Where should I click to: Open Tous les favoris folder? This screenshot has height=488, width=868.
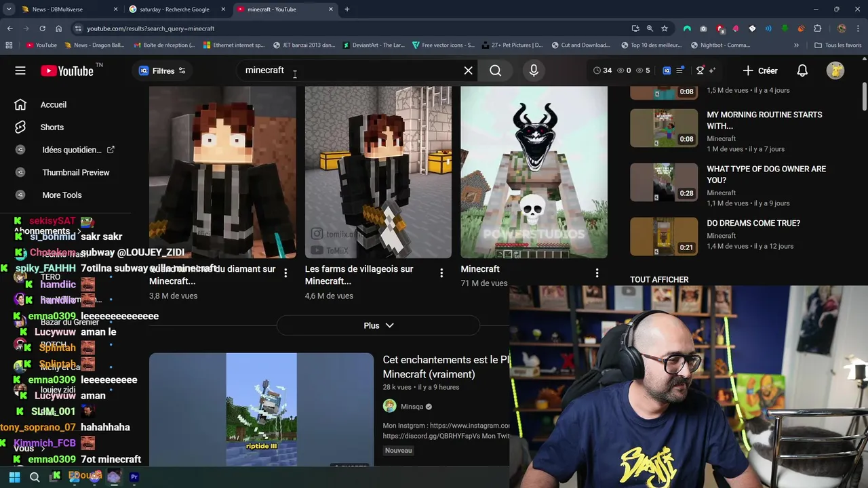click(839, 45)
